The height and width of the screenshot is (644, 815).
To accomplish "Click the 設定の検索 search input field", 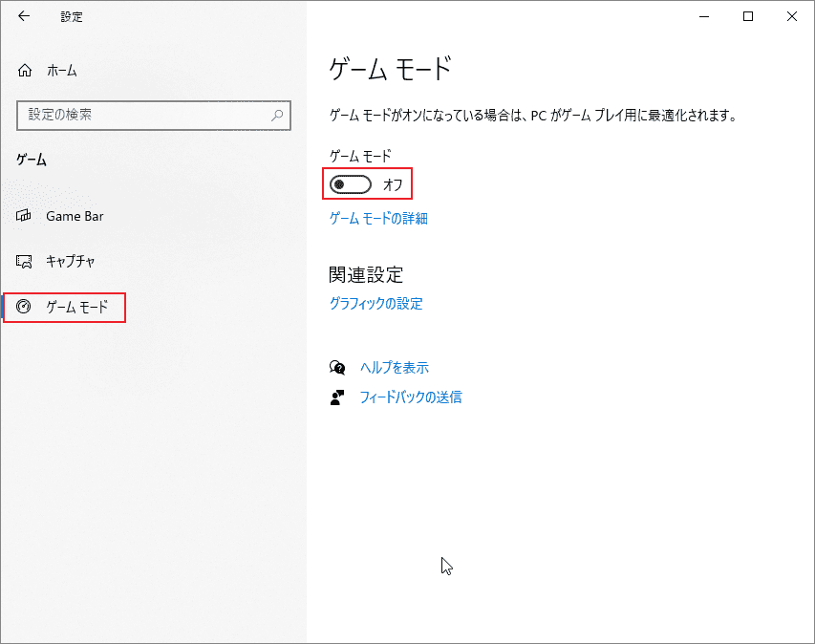I will (143, 115).
